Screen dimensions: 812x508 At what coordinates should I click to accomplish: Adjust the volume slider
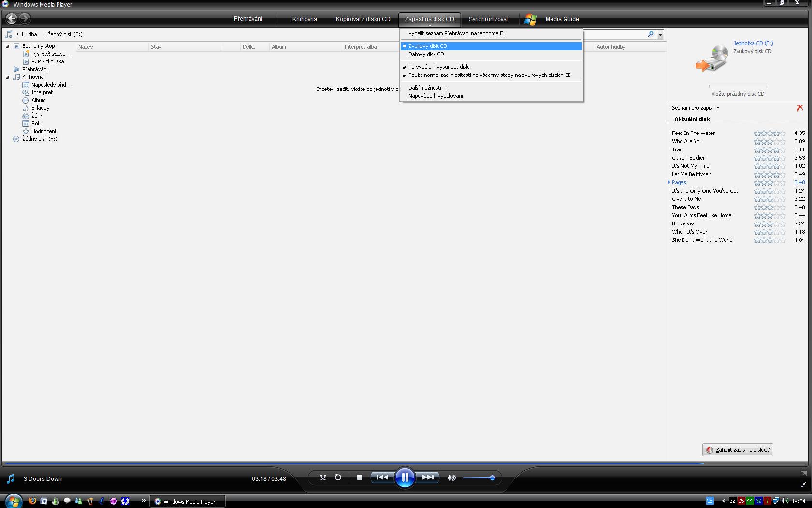click(478, 478)
